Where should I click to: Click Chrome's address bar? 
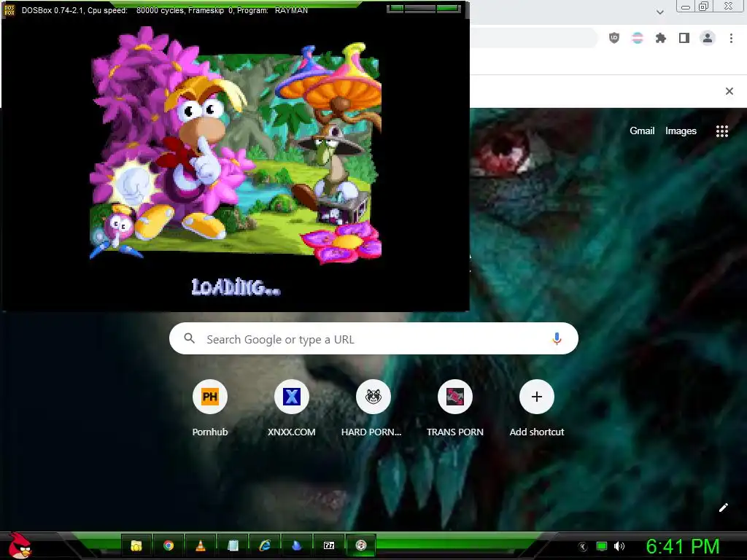click(x=533, y=38)
